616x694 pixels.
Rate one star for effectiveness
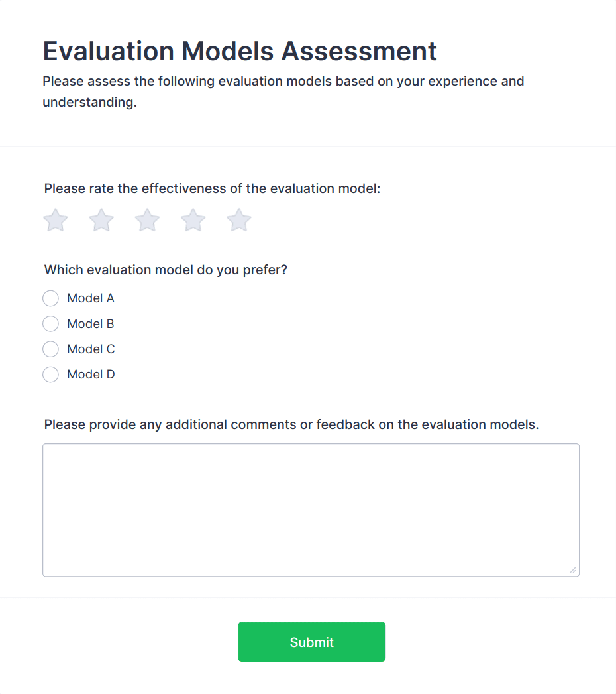tap(55, 219)
